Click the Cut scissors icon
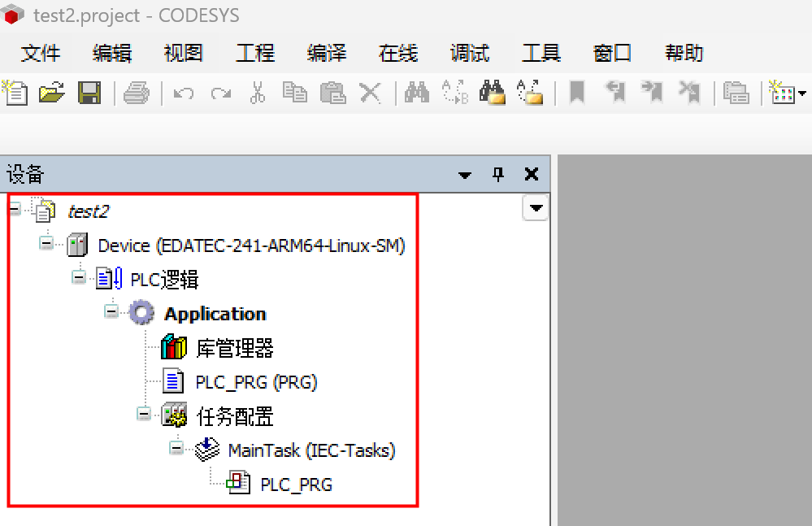Image resolution: width=812 pixels, height=526 pixels. tap(258, 93)
